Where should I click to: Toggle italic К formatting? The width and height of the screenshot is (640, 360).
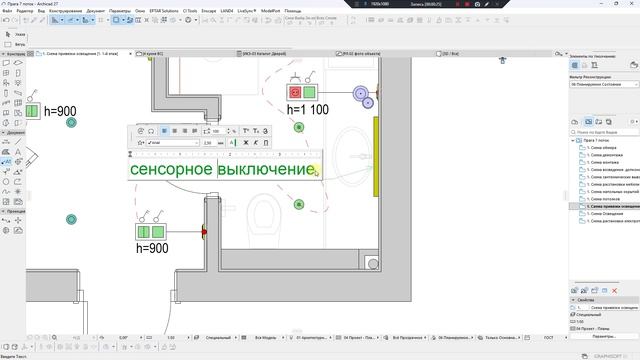click(x=256, y=143)
